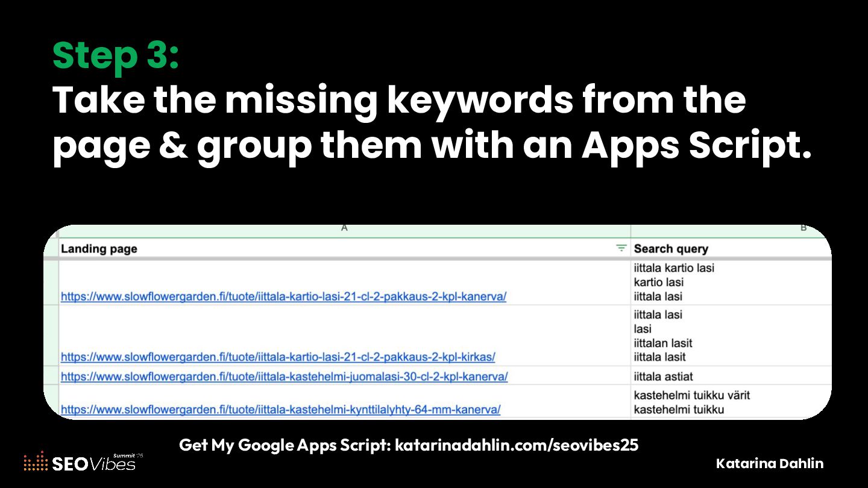868x488 pixels.
Task: Open the kartio-lasi kanerva product link
Action: (283, 296)
